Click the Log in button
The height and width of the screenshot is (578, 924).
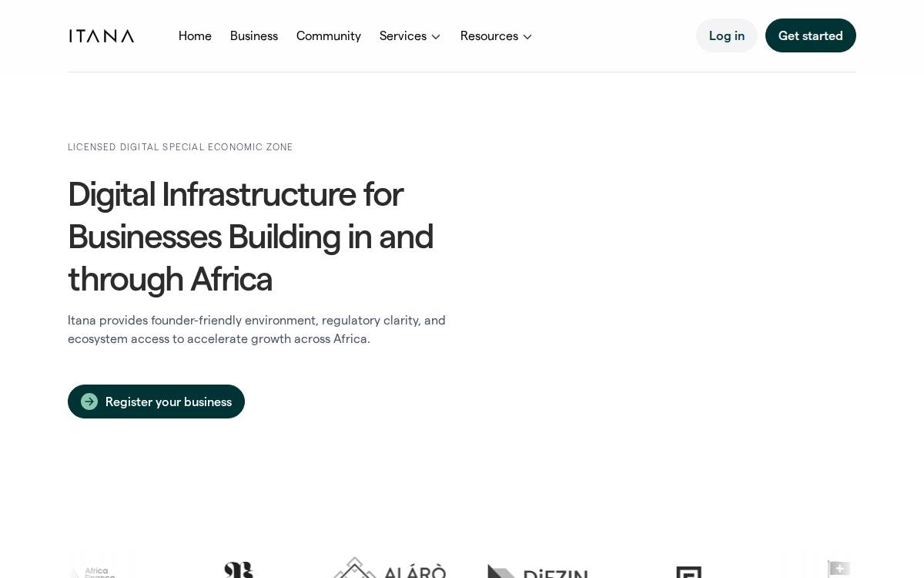pos(727,35)
